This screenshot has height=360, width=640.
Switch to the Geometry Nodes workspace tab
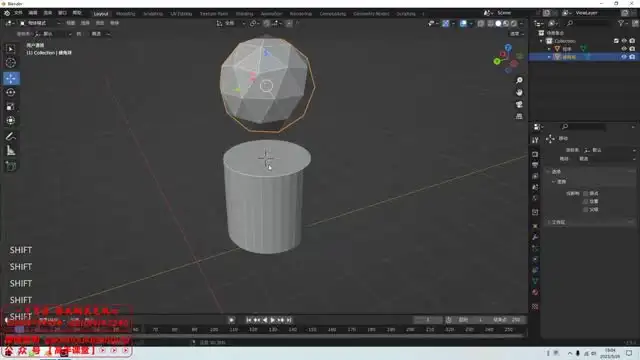click(x=371, y=13)
